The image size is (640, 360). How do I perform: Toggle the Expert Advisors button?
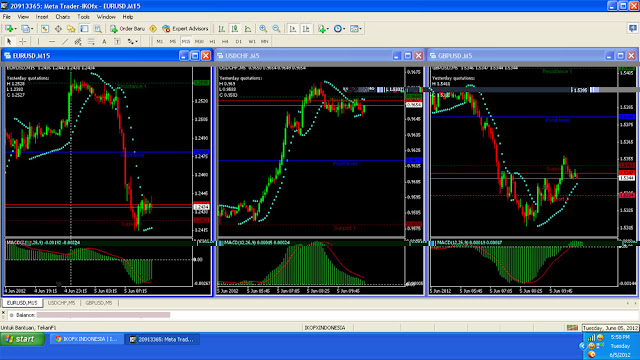[x=185, y=29]
